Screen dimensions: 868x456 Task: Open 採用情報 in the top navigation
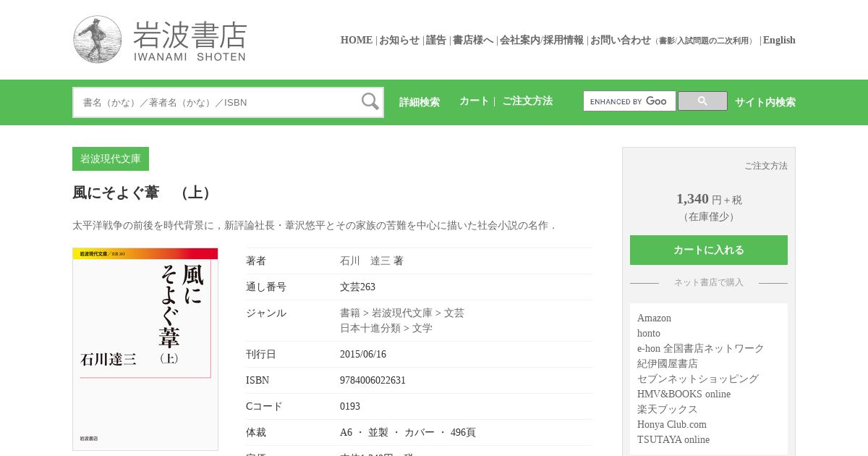[x=563, y=41]
